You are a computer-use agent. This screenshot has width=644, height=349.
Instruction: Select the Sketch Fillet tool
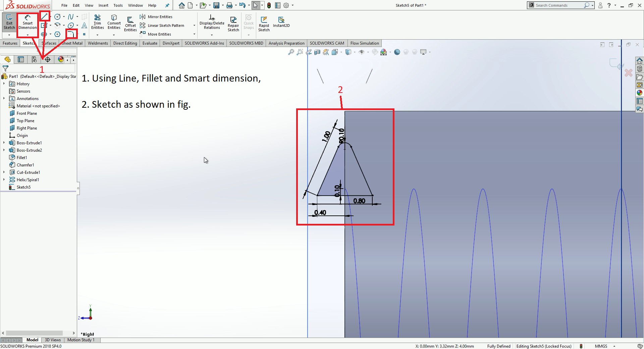tap(70, 34)
